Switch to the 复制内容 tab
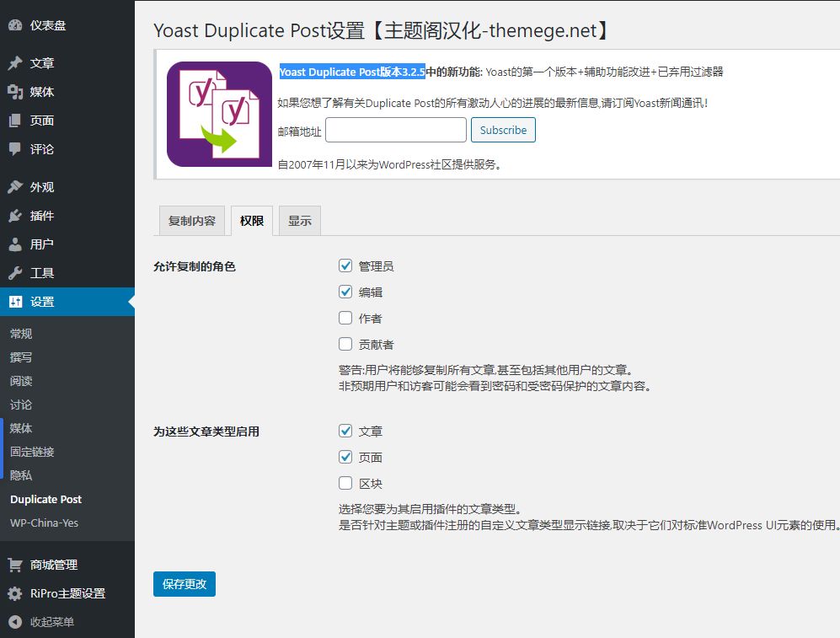 click(192, 221)
